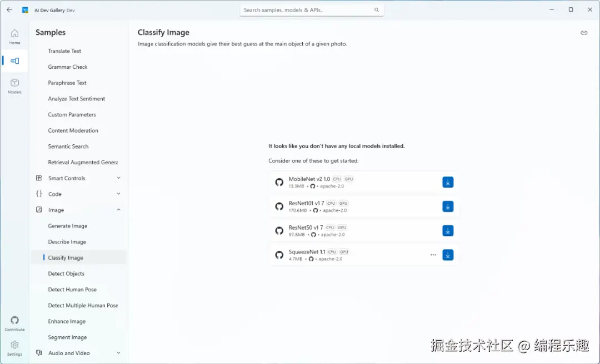
Task: Download the SqueezeNet 1.1 model
Action: (448, 255)
